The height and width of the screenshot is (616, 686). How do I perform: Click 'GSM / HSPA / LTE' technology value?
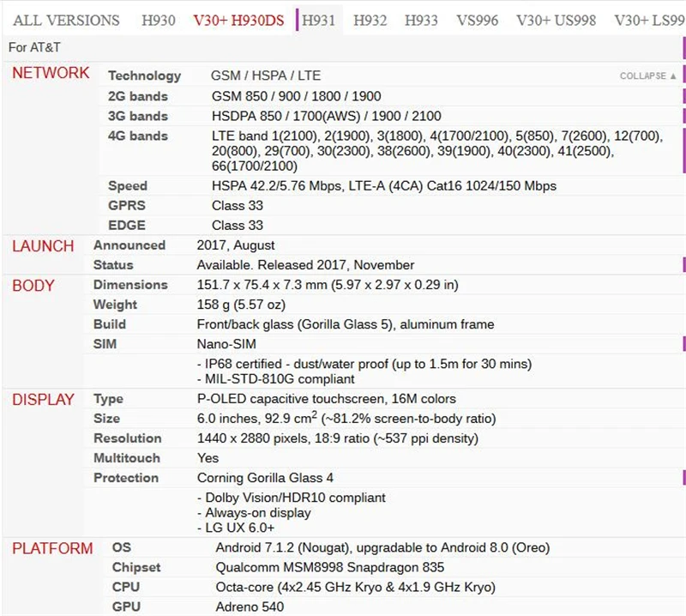(266, 75)
